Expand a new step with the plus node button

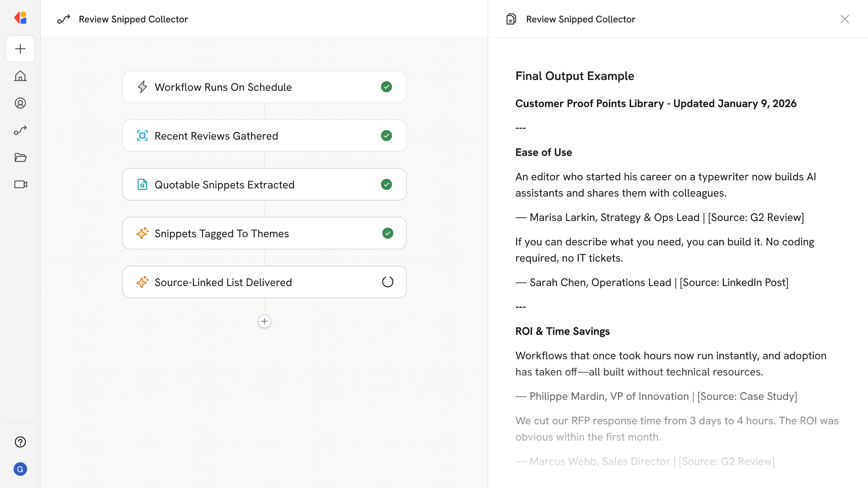264,321
